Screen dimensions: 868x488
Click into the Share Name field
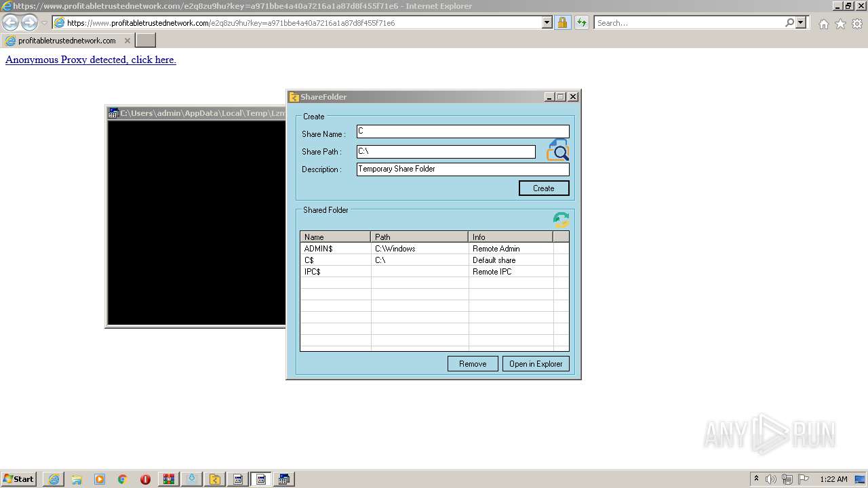(x=463, y=131)
